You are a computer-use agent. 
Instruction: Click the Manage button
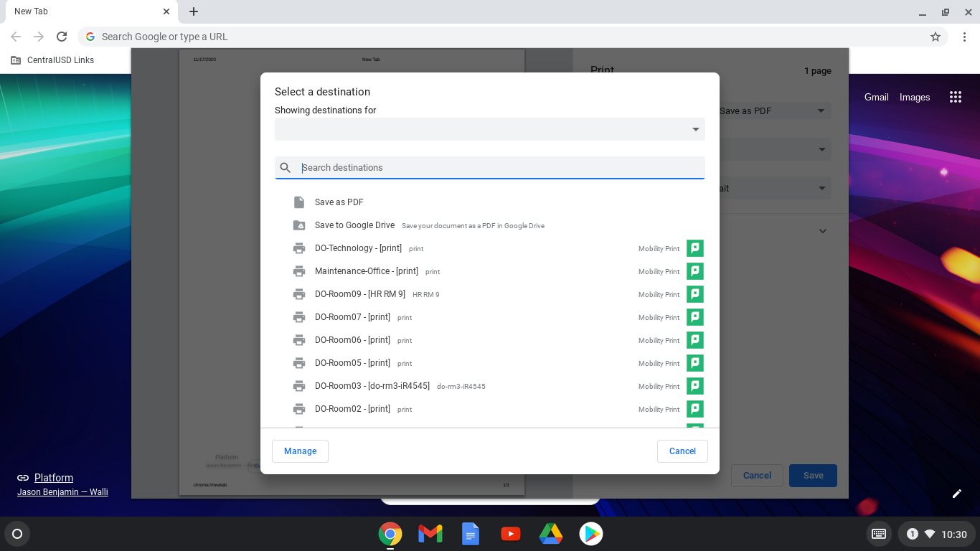[x=300, y=451]
